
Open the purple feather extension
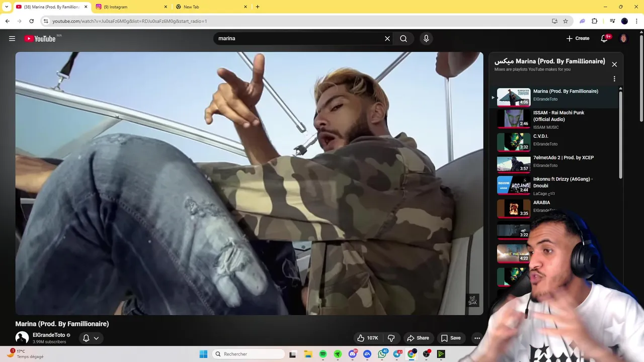[x=582, y=21]
